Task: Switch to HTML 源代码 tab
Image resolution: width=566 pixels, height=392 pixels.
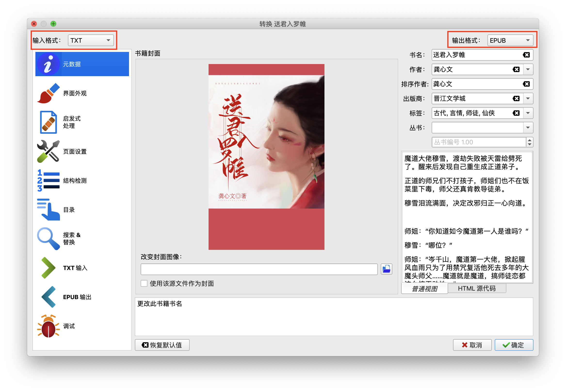Action: tap(477, 288)
